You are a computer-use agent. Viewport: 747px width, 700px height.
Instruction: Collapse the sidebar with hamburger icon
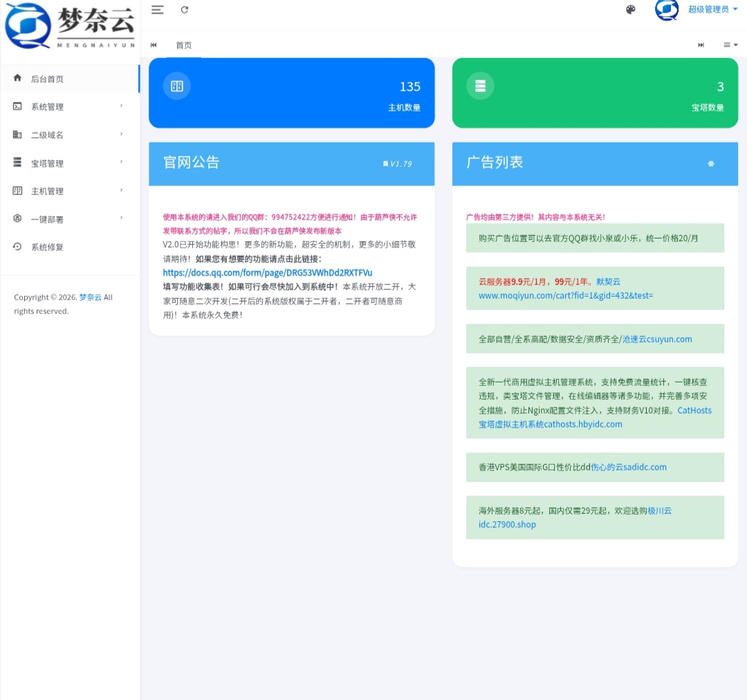157,10
